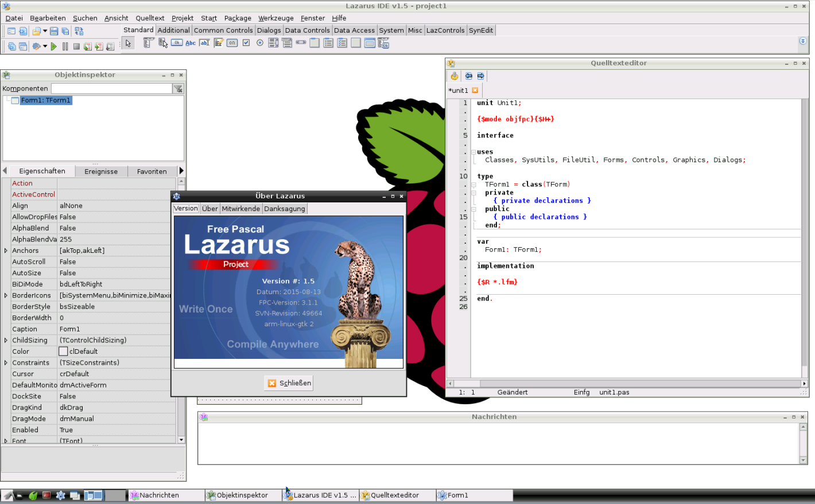Switch to the Ereignisse tab
This screenshot has height=504, width=815.
click(x=101, y=171)
